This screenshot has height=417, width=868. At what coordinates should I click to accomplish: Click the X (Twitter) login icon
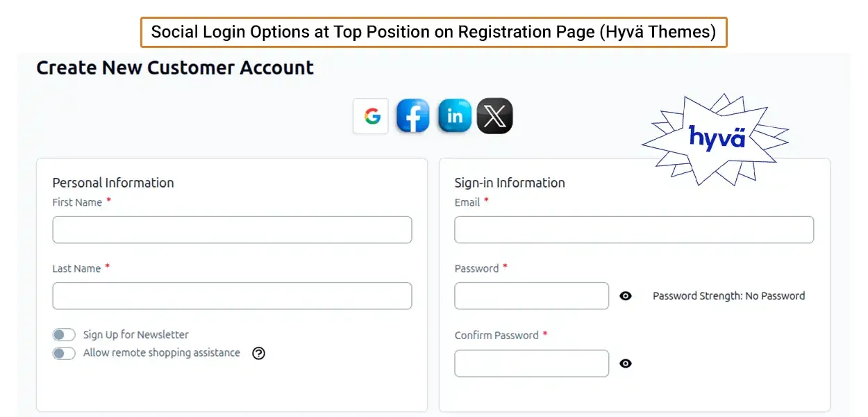[494, 116]
